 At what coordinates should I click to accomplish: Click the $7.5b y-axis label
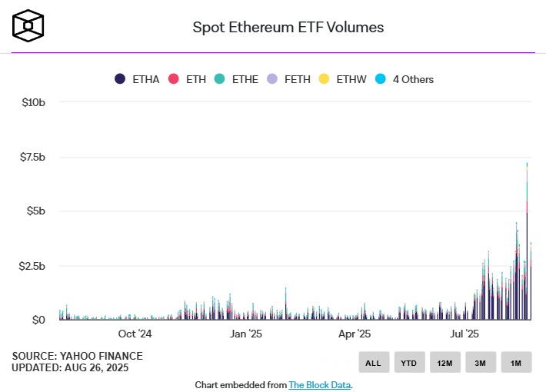pyautogui.click(x=31, y=157)
